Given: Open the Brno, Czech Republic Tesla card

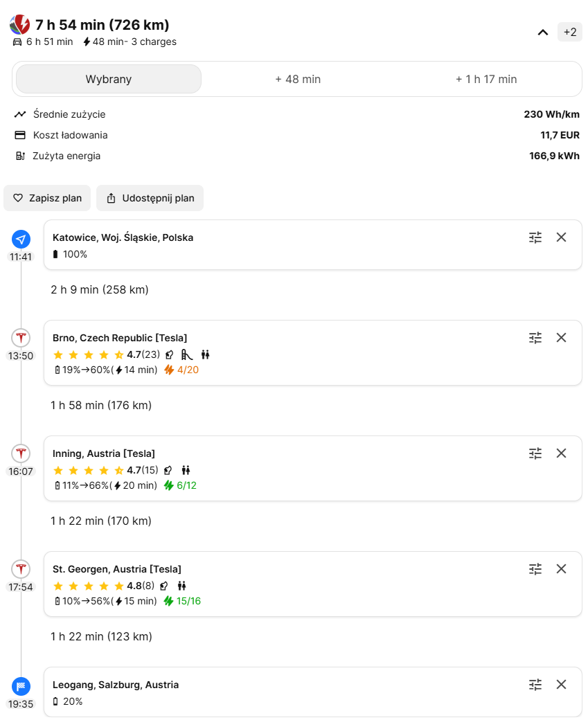Looking at the screenshot, I should pyautogui.click(x=277, y=353).
